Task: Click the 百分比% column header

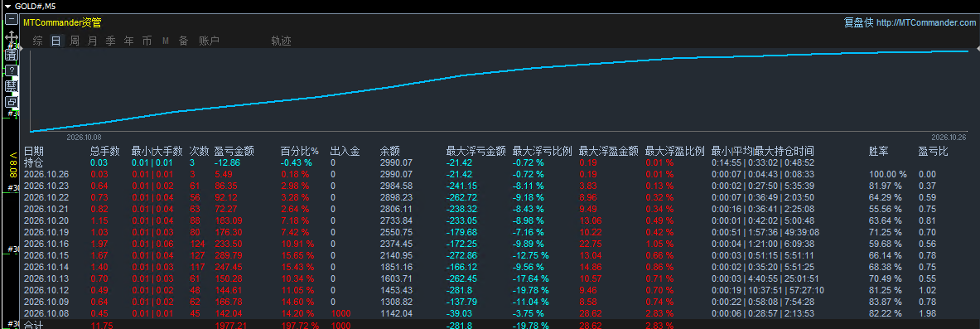Action: [300, 151]
